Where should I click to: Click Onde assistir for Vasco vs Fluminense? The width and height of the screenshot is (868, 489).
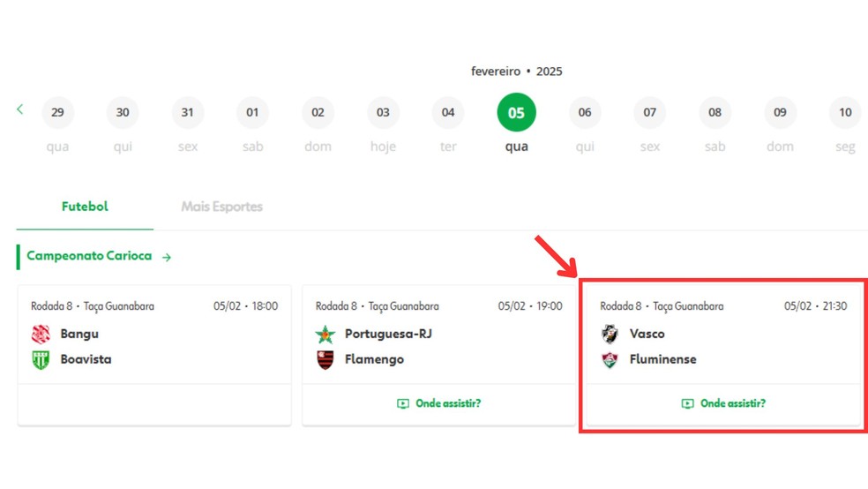(732, 403)
